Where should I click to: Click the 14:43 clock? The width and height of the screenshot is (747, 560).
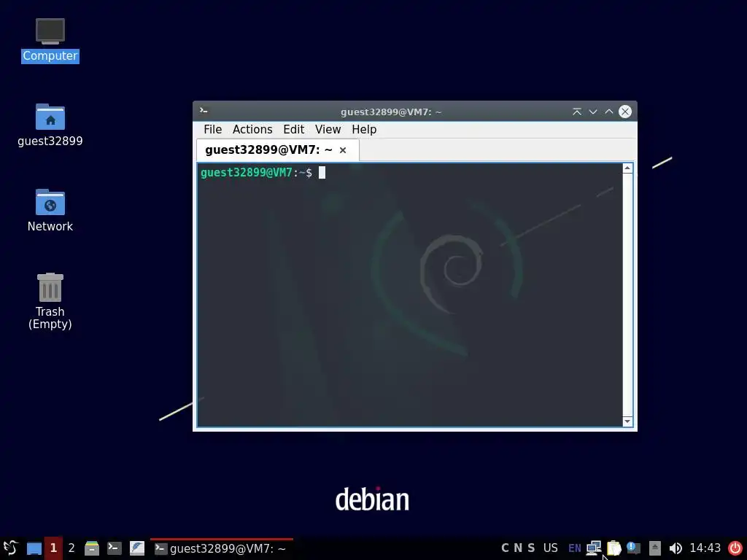click(x=705, y=548)
